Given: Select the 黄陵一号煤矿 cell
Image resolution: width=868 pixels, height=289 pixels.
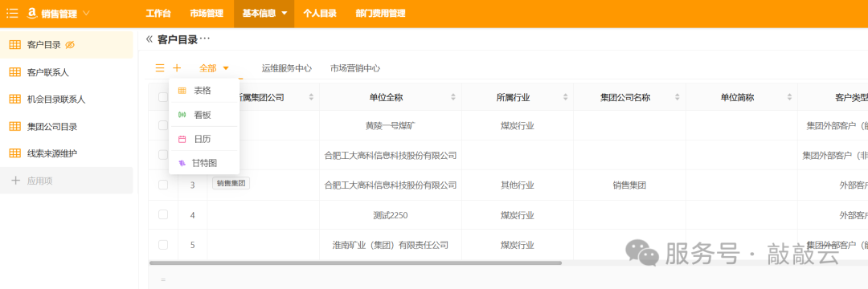Looking at the screenshot, I should point(391,125).
